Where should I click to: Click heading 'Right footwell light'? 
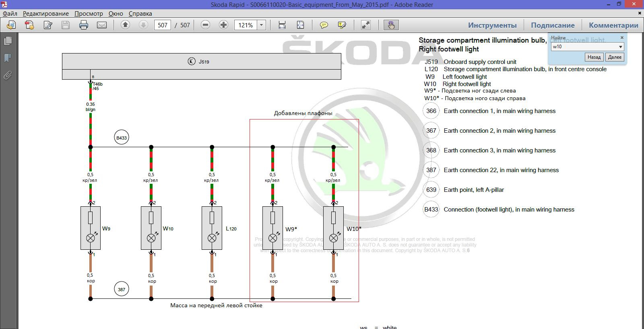[449, 49]
